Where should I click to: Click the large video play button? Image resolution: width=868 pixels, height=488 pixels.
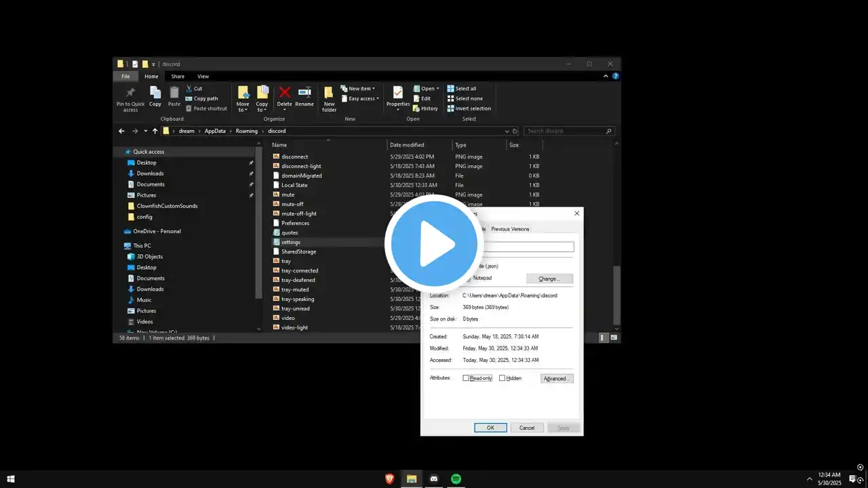(434, 244)
